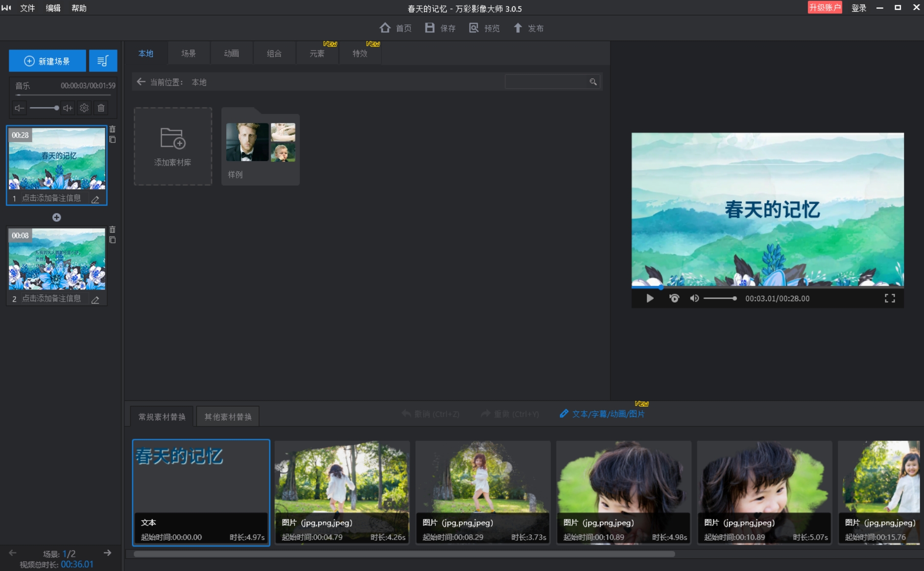Open 文本/字幕/动画/图片 editor link
924x571 pixels.
coord(602,414)
